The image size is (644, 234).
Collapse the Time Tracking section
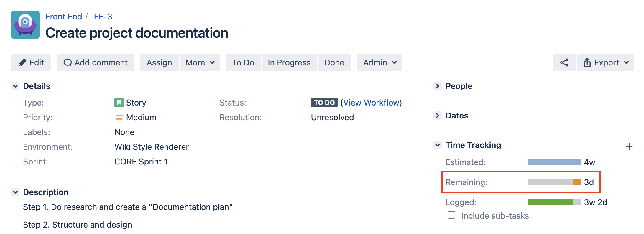[x=438, y=145]
